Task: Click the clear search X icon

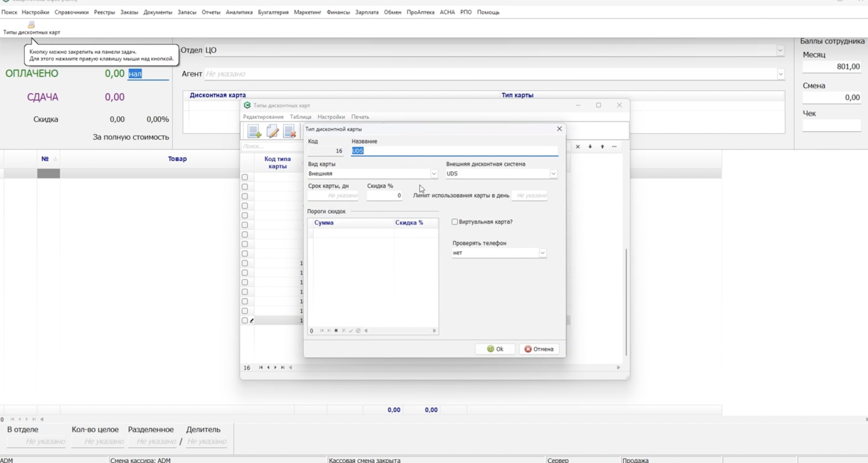Action: 578,147
